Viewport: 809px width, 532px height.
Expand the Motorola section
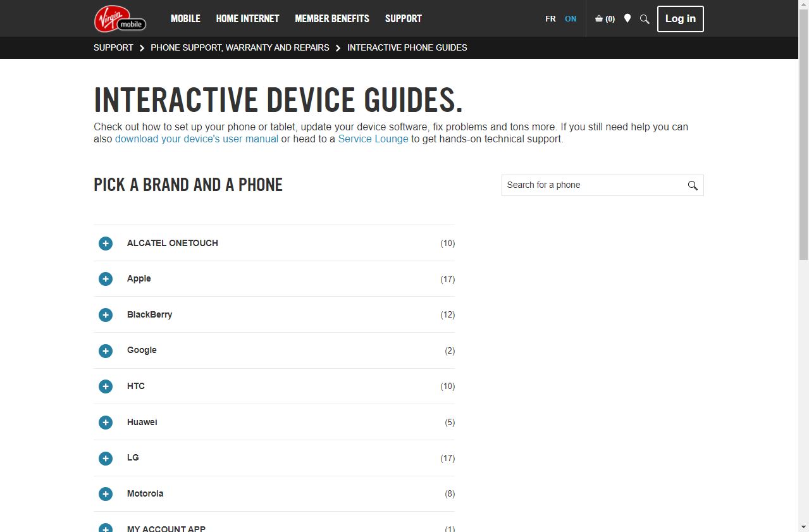tap(105, 494)
